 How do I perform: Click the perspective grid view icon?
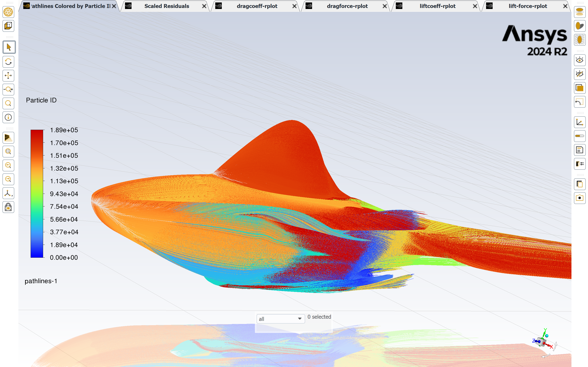[8, 138]
